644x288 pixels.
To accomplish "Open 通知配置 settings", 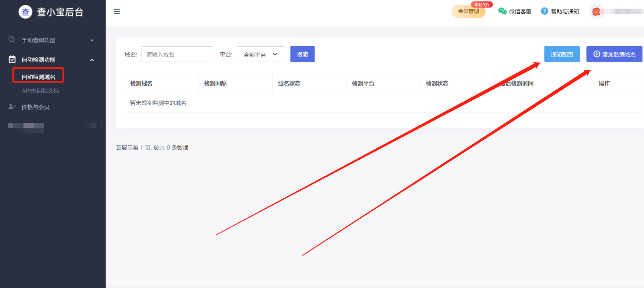I will [x=562, y=54].
